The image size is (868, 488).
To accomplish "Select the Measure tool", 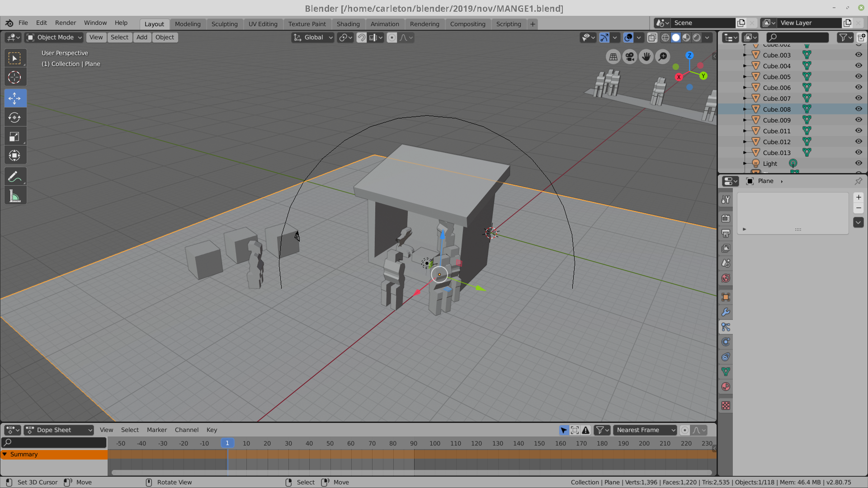I will pyautogui.click(x=14, y=196).
